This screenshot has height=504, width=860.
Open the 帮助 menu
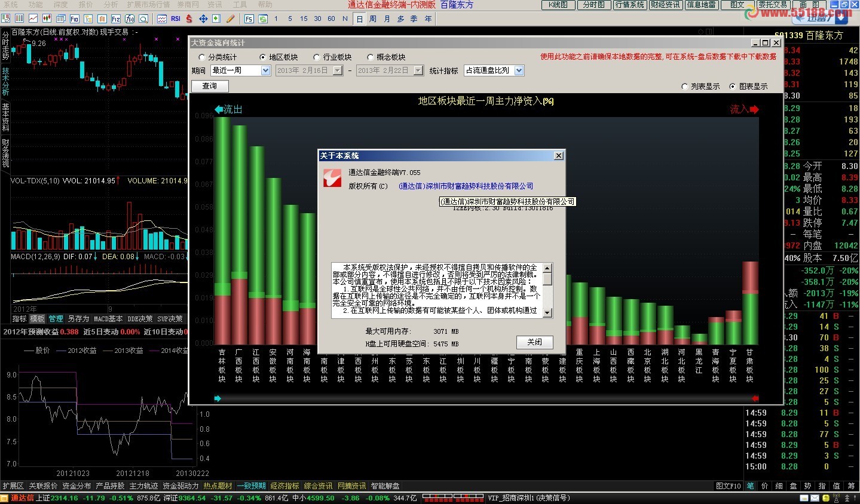click(265, 5)
